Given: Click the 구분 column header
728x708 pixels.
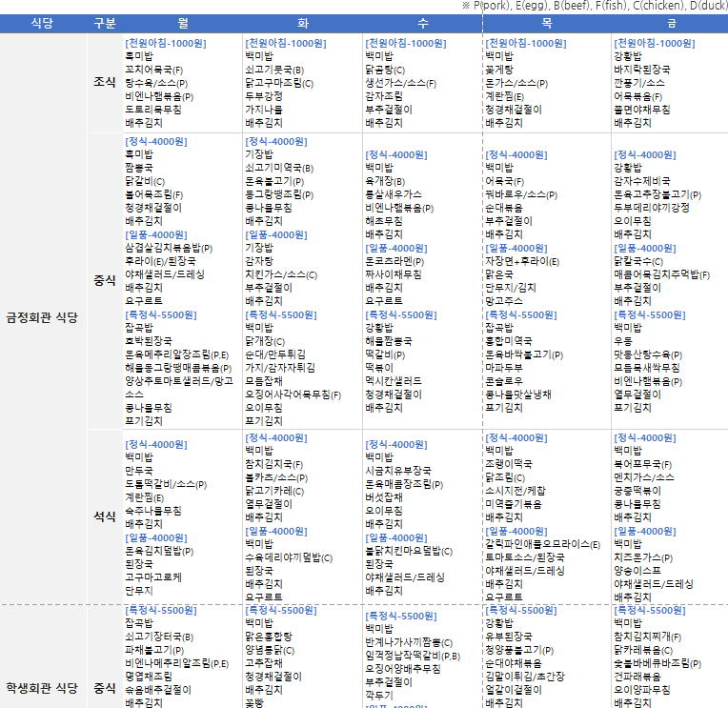Looking at the screenshot, I should click(x=104, y=23).
